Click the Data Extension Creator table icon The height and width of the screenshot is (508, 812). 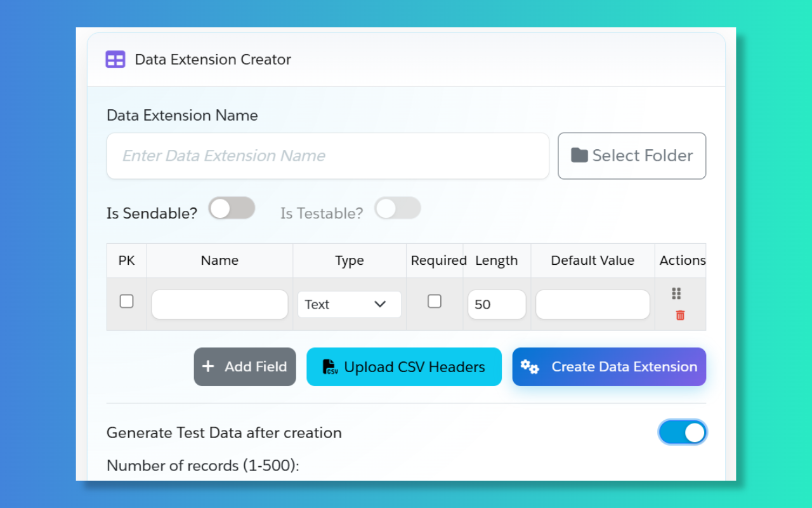(x=115, y=60)
